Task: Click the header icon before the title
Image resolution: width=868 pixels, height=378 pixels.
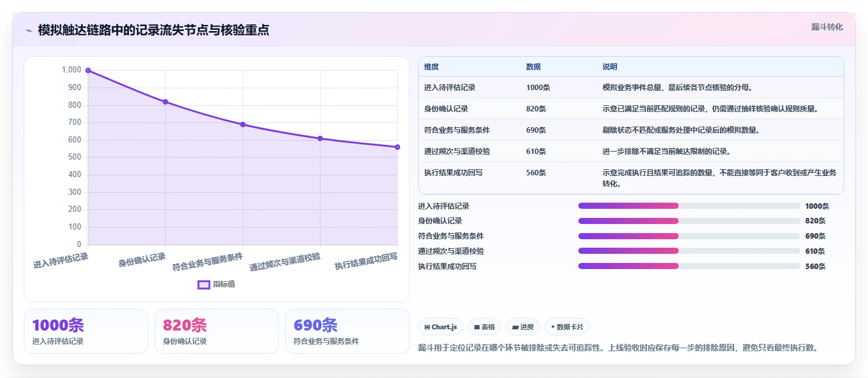Action: tap(29, 30)
